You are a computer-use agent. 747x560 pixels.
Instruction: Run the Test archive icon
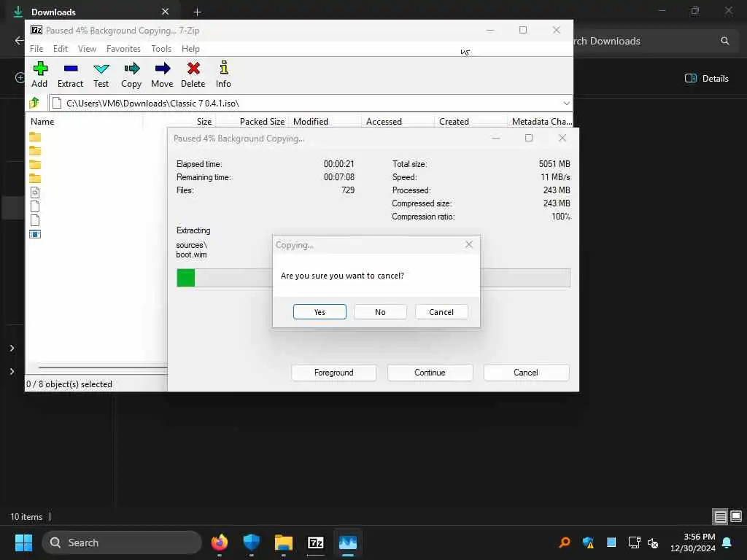(101, 69)
